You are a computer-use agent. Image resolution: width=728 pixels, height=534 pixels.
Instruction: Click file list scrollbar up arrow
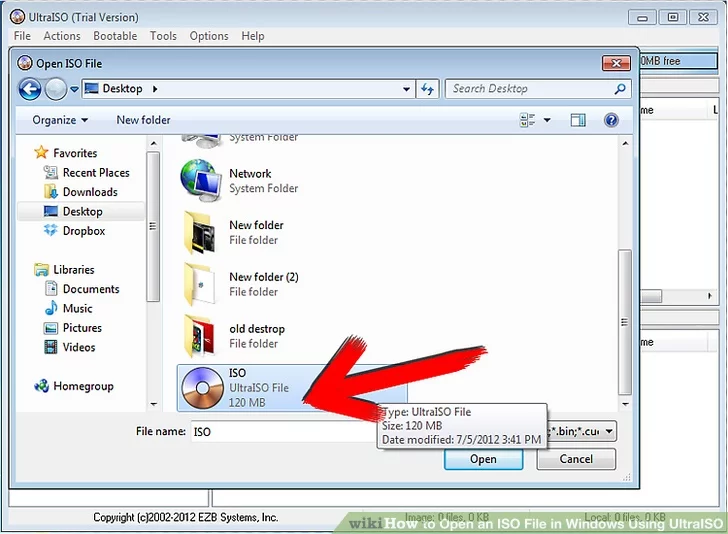[625, 144]
